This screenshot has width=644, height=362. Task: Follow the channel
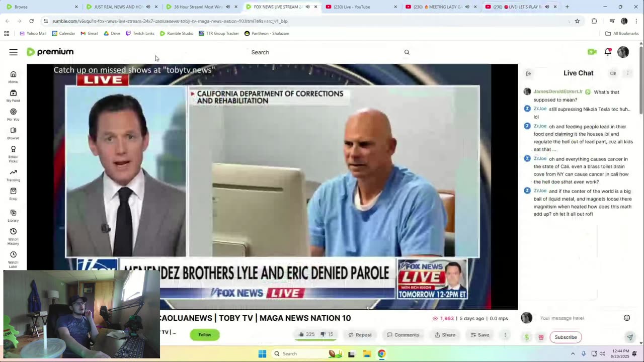pyautogui.click(x=205, y=335)
